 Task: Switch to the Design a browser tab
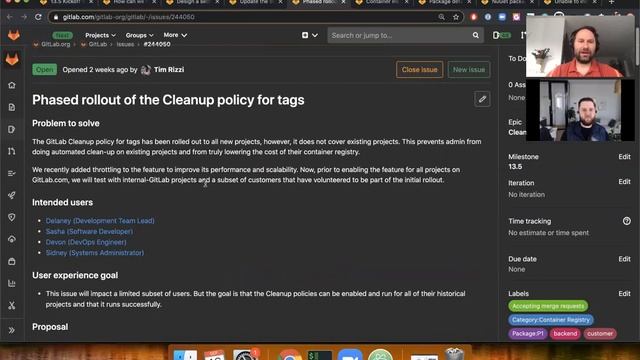(x=192, y=2)
